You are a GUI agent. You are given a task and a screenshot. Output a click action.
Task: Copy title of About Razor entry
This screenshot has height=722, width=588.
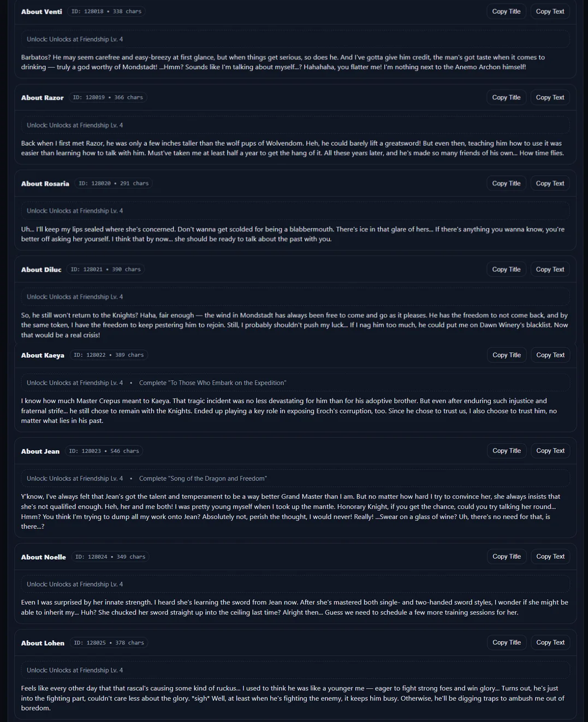pyautogui.click(x=506, y=98)
